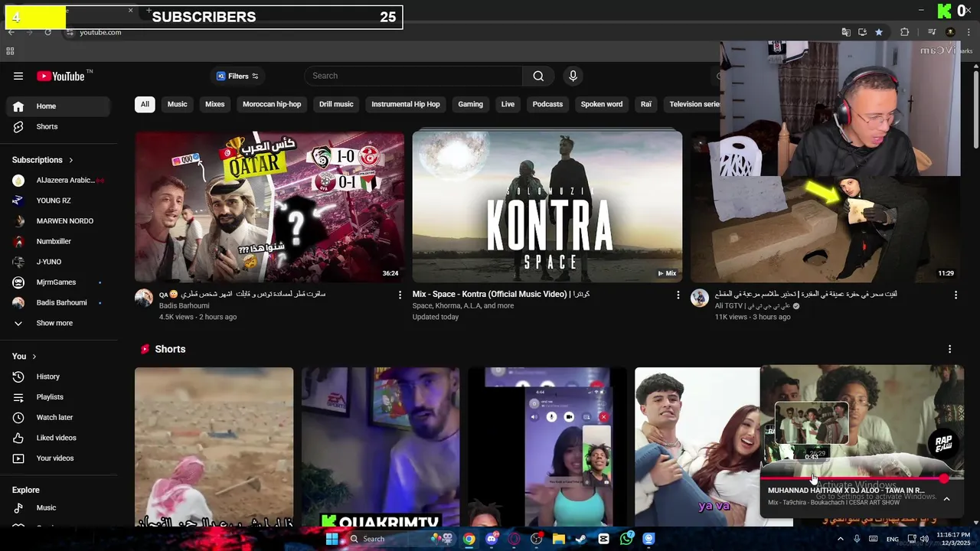Viewport: 980px width, 551px height.
Task: Click into the YouTube search field
Action: [413, 76]
